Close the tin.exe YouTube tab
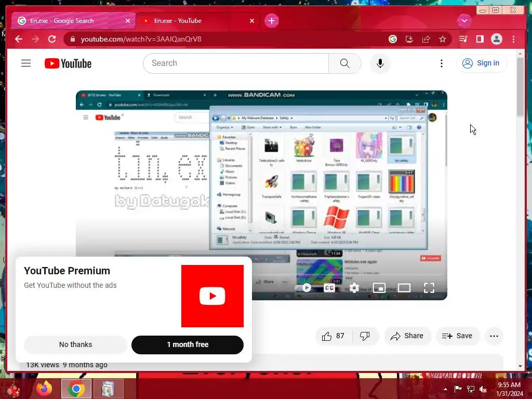Image resolution: width=532 pixels, height=399 pixels. [x=252, y=21]
